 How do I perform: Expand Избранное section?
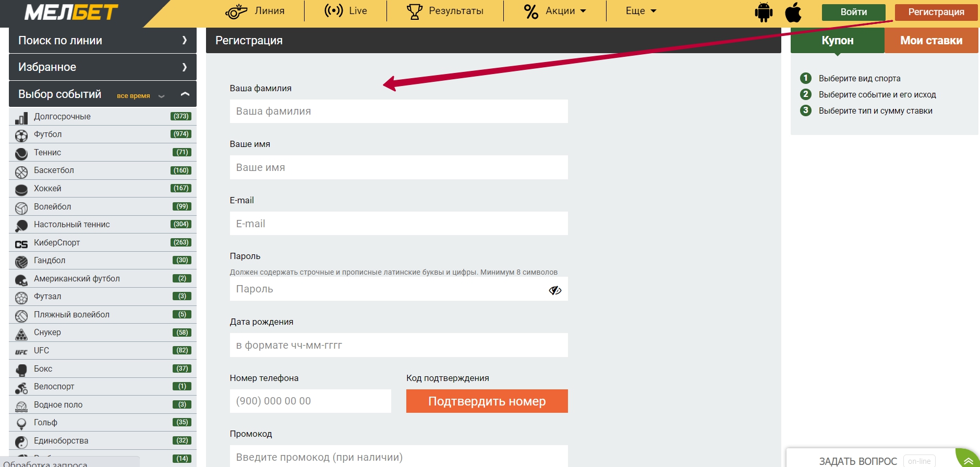click(x=103, y=67)
